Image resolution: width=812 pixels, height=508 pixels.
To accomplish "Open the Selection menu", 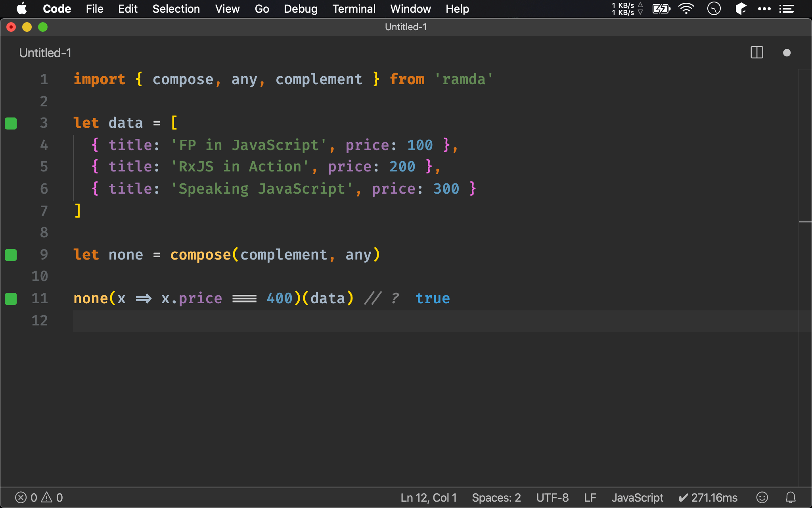I will pos(176,9).
